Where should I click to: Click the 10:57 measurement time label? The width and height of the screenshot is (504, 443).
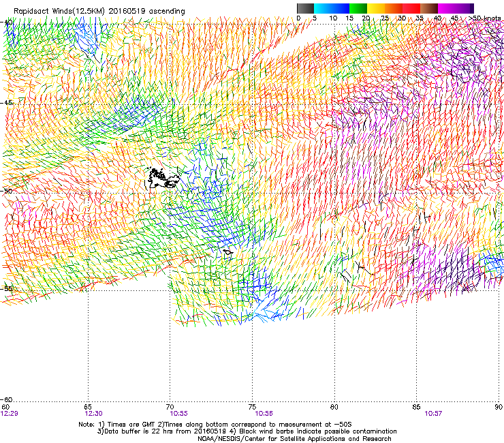pos(433,414)
